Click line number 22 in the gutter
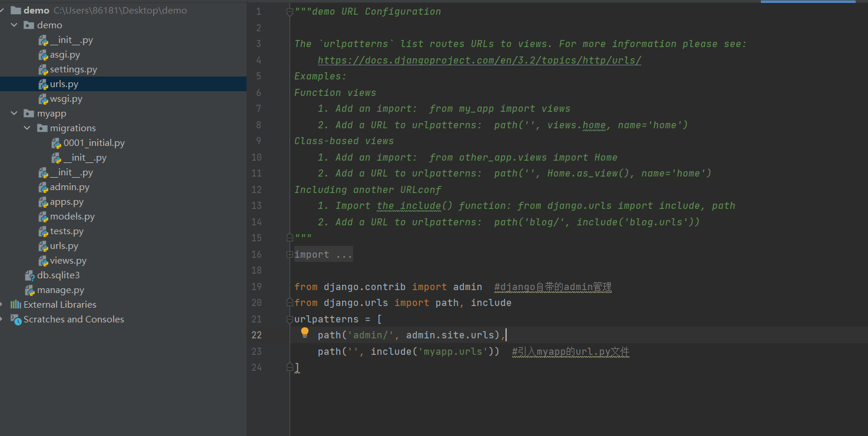The image size is (868, 436). tap(257, 335)
